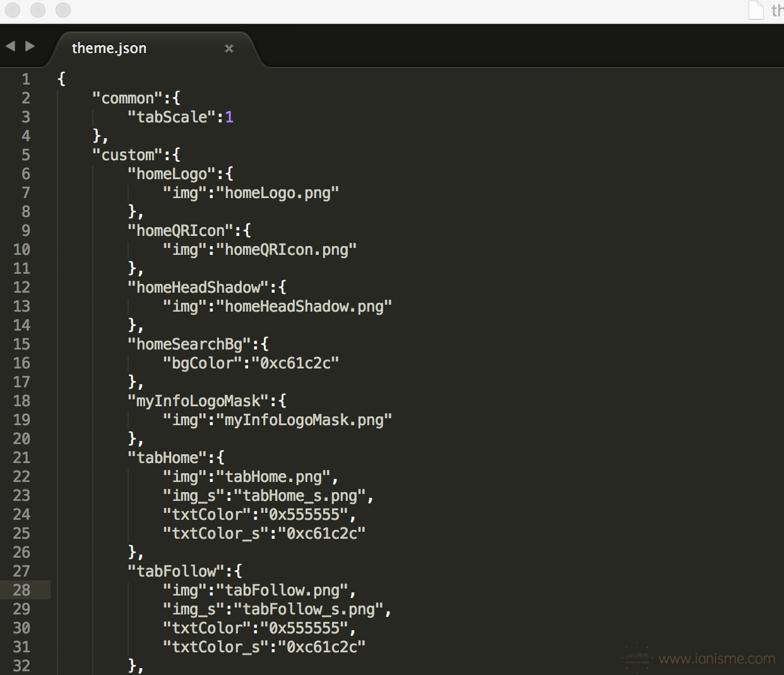This screenshot has width=784, height=675.
Task: Click the "homeLogo" key on line 6
Action: 172,173
